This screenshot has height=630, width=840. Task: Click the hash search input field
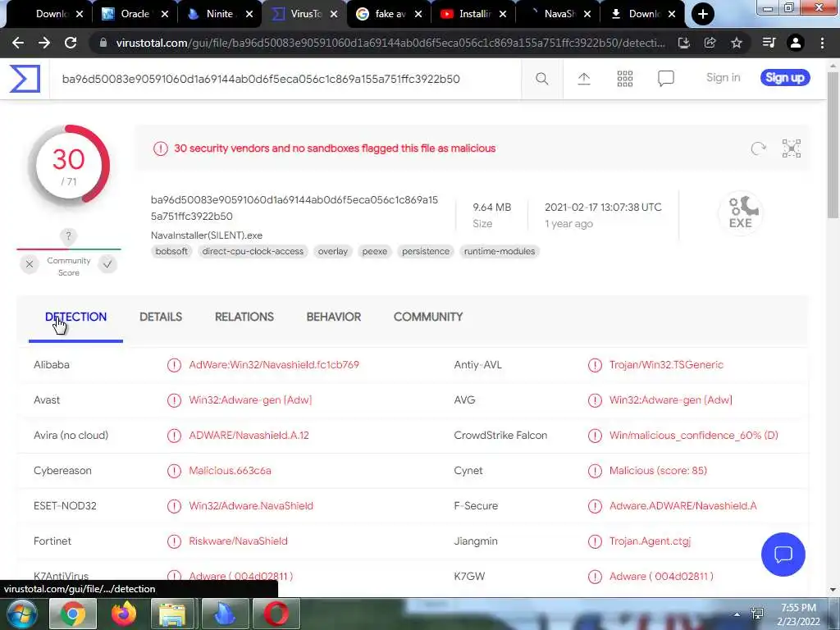pos(285,79)
